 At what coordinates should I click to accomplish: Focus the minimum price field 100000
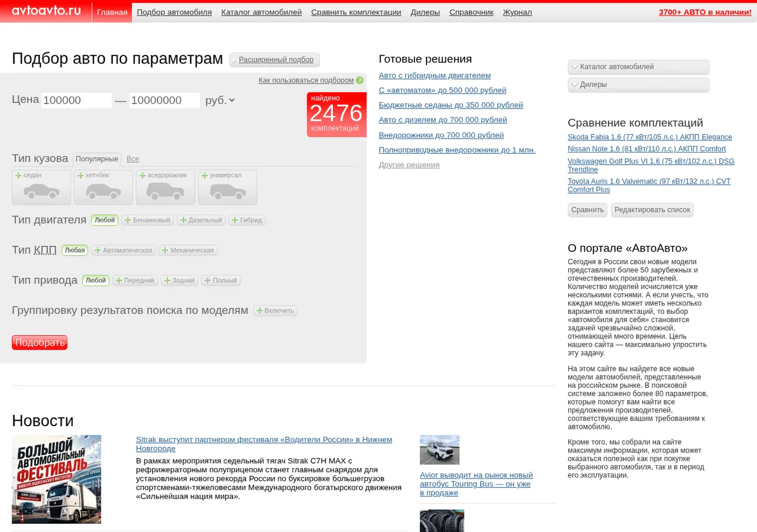coord(76,100)
